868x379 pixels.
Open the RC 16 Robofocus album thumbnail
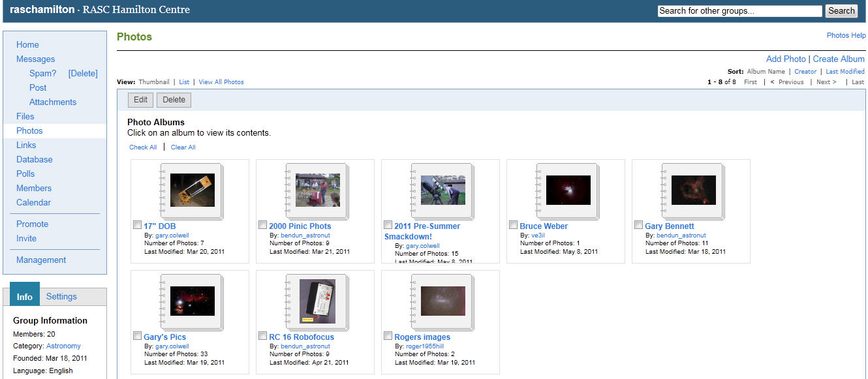coord(317,301)
